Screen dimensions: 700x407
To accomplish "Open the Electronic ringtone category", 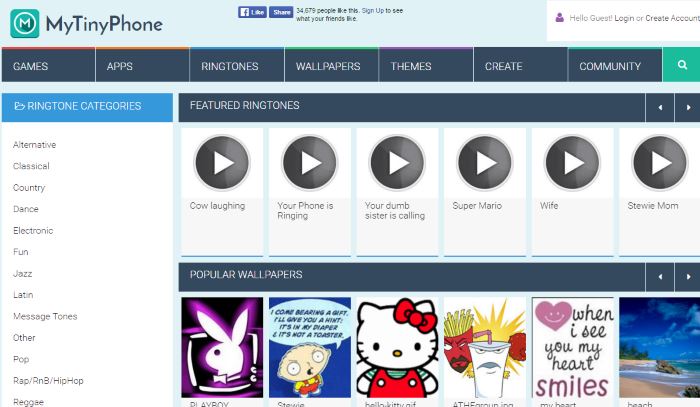I will [33, 231].
